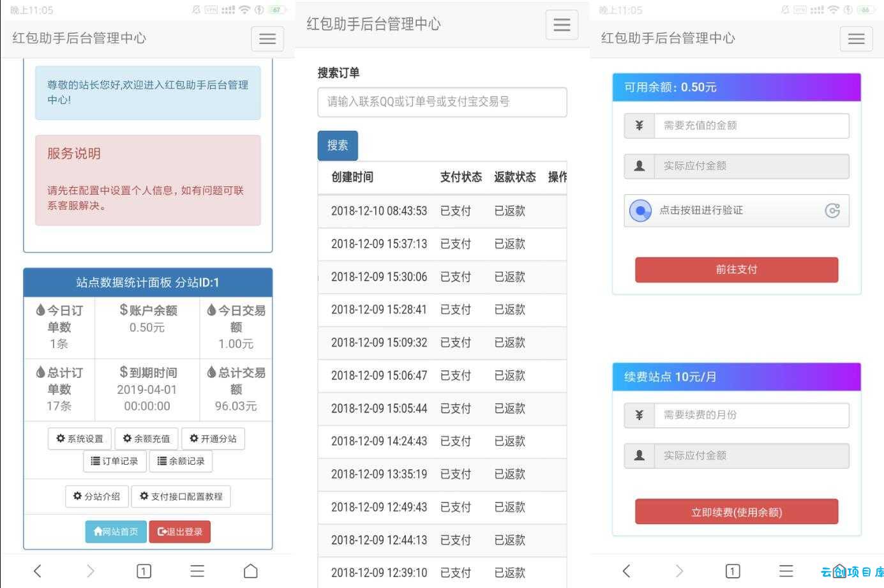Focus 需要续费的月份 input
This screenshot has width=884, height=588.
[752, 415]
